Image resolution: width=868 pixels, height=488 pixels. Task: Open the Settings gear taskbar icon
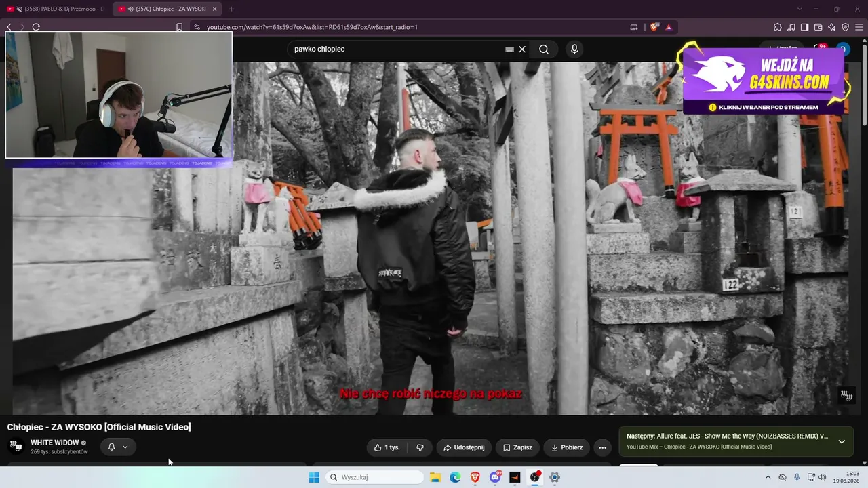pos(555,477)
